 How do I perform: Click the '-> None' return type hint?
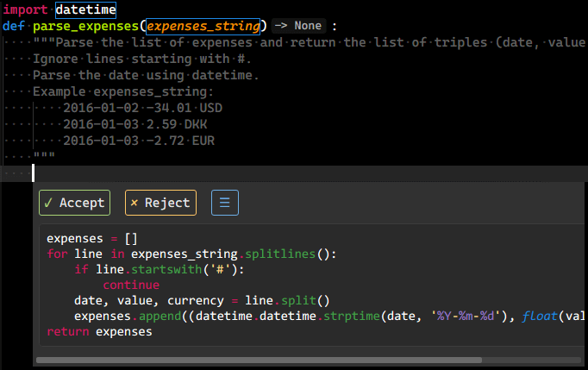tap(298, 26)
